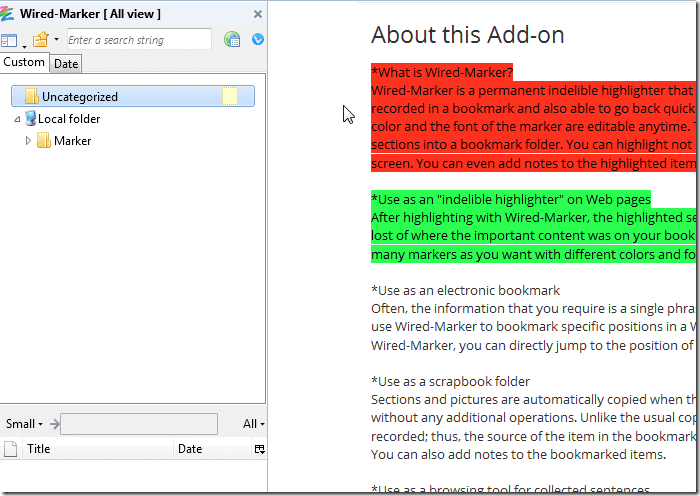The image size is (700, 496).
Task: Click the 'About this Add-on' heading
Action: pos(467,35)
